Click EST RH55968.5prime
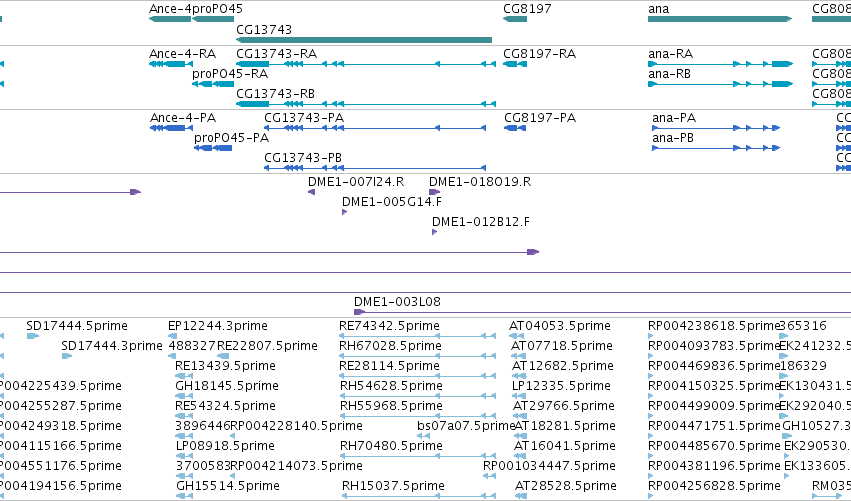Viewport: 851px width, 501px height. point(418,416)
